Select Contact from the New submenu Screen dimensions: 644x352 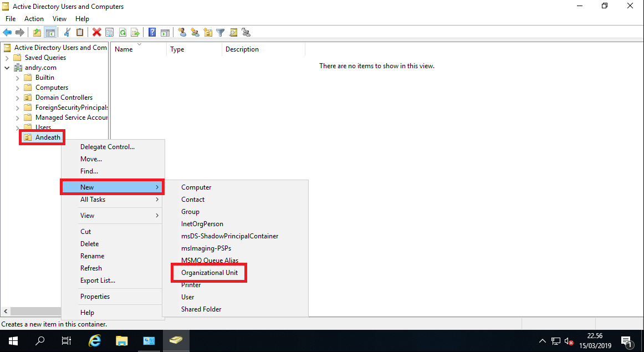coord(236,200)
